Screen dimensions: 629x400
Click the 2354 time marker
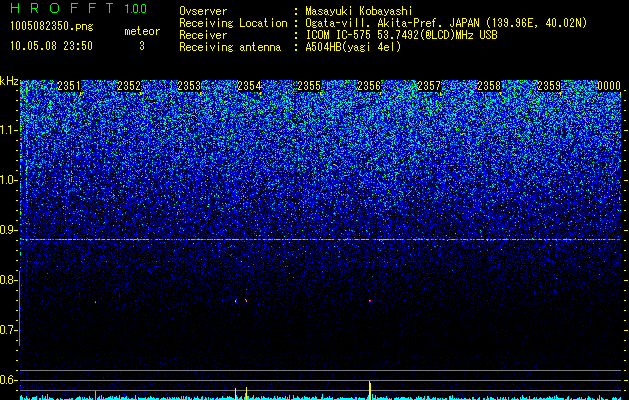(x=249, y=86)
